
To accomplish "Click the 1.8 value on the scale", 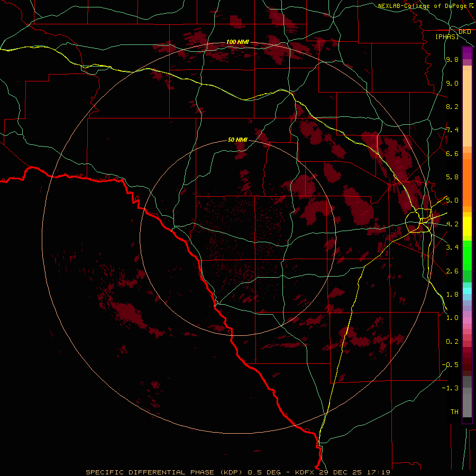I will [452, 295].
